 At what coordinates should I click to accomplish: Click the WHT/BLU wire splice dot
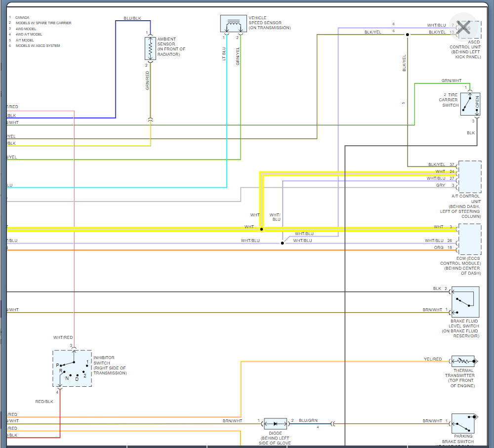(x=282, y=243)
